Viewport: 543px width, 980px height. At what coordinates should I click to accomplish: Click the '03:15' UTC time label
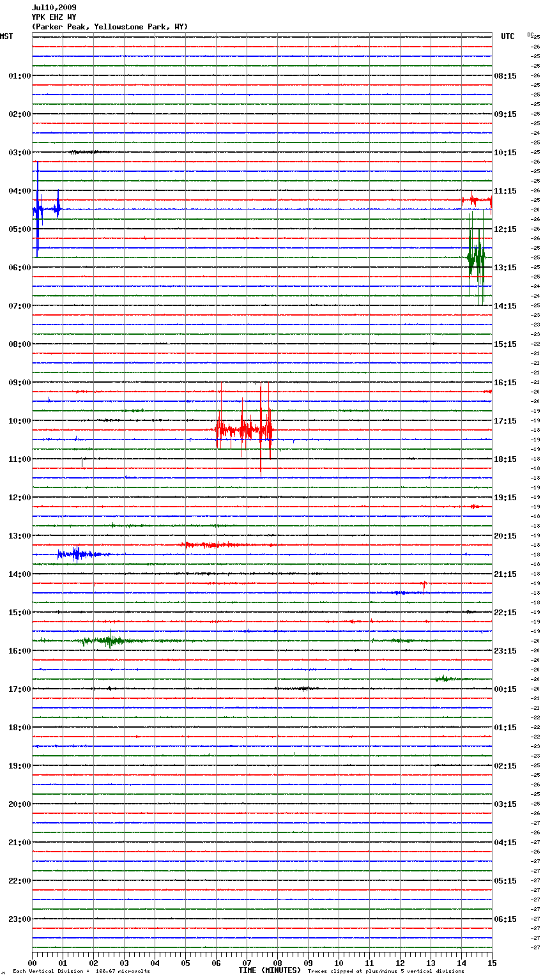pyautogui.click(x=505, y=804)
